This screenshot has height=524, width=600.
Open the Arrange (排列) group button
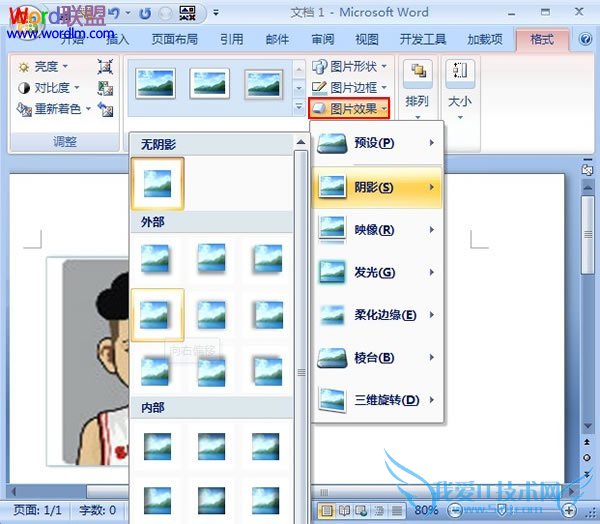[417, 89]
